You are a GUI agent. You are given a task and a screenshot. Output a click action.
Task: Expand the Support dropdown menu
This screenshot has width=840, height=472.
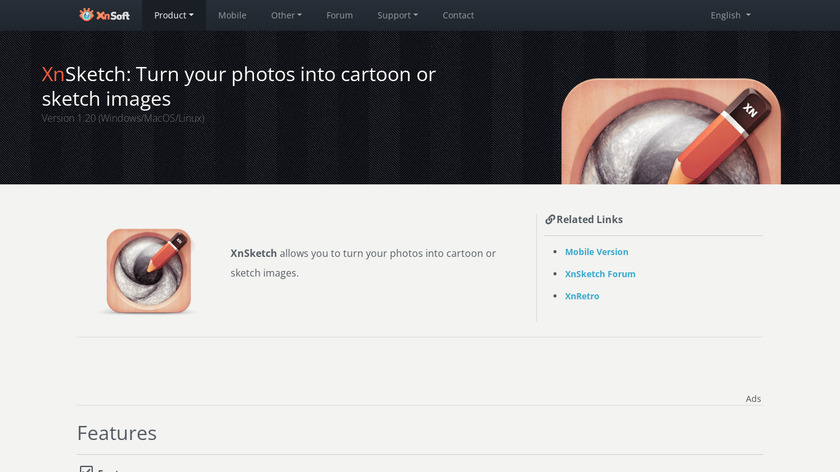tap(398, 15)
